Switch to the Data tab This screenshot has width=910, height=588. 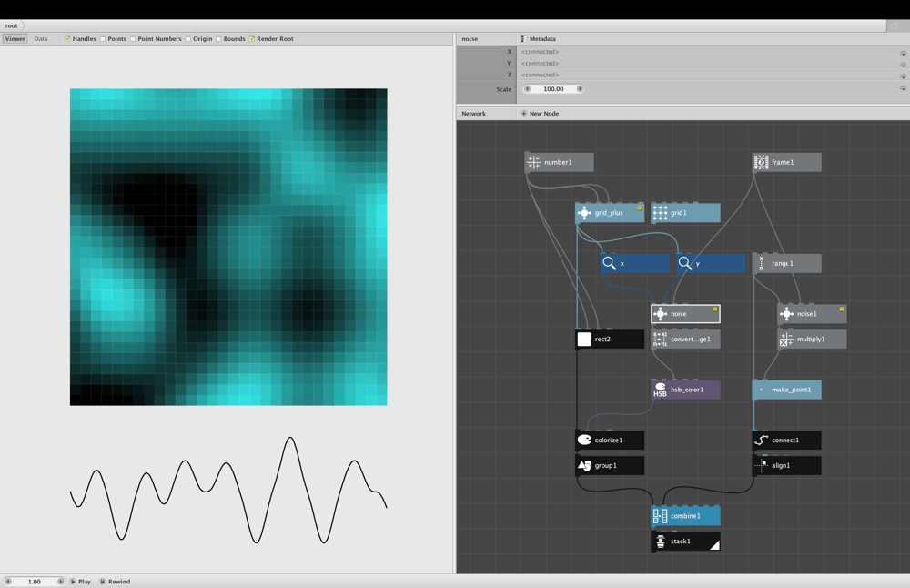click(41, 39)
